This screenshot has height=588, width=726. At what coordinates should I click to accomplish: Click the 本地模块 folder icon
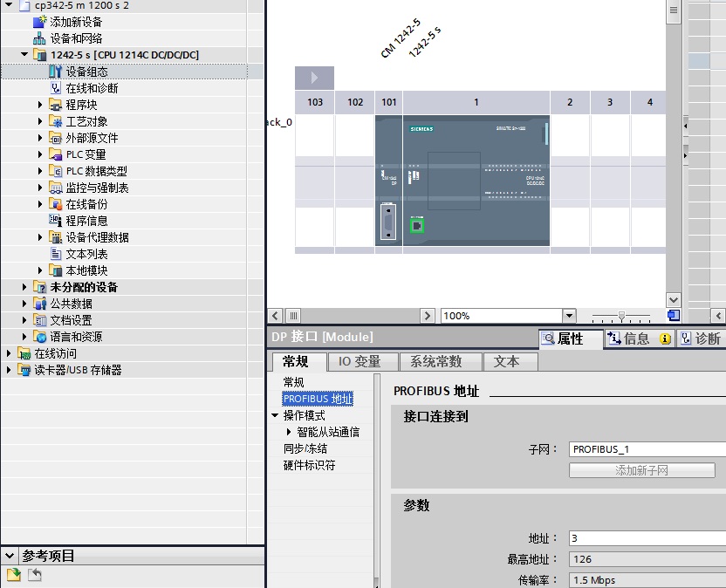click(x=56, y=270)
